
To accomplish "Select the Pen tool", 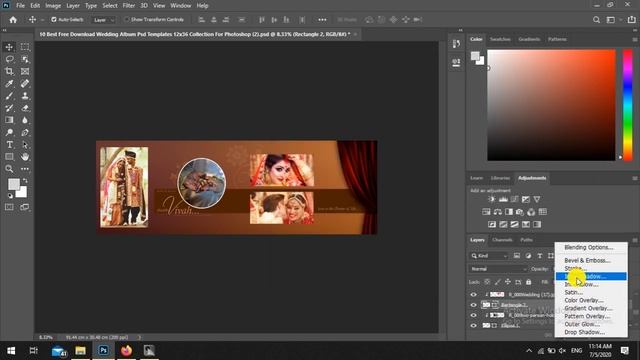I will coord(25,132).
